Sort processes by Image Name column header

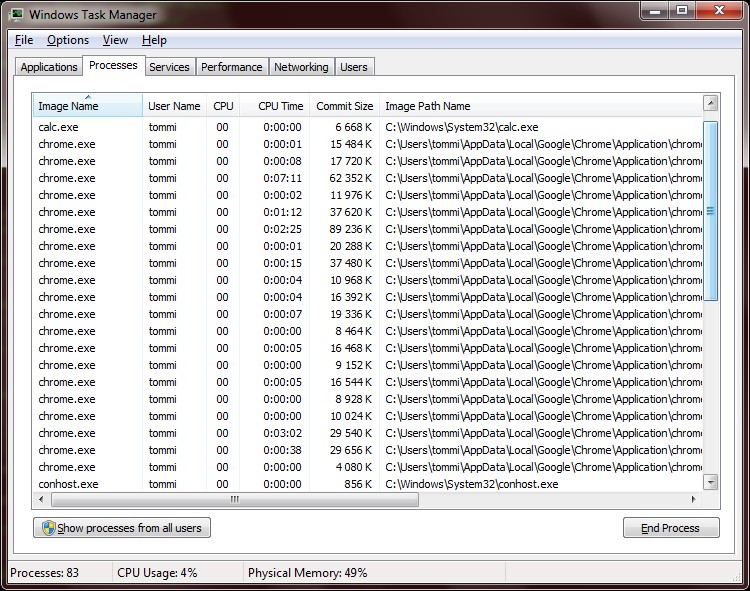(87, 106)
